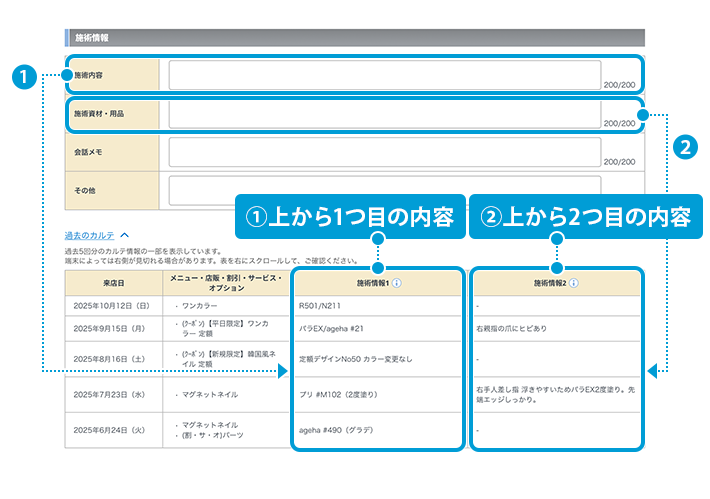Select the 来店日 column header

[x=114, y=283]
